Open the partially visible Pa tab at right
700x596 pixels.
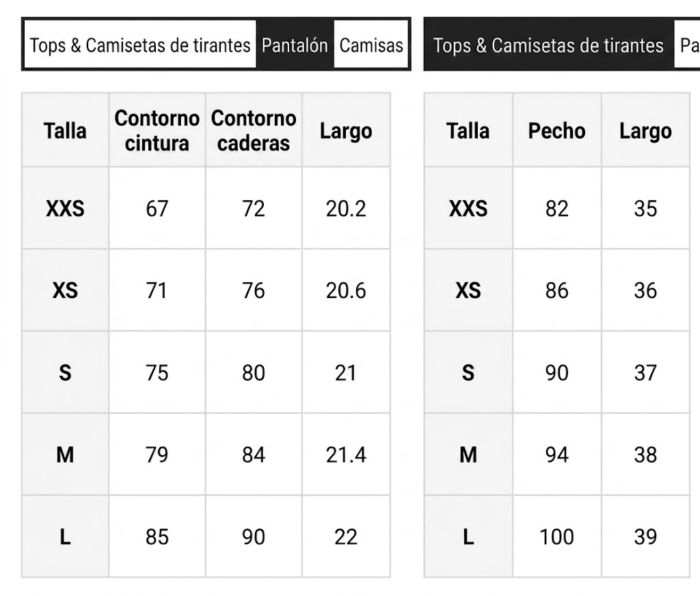pyautogui.click(x=688, y=45)
